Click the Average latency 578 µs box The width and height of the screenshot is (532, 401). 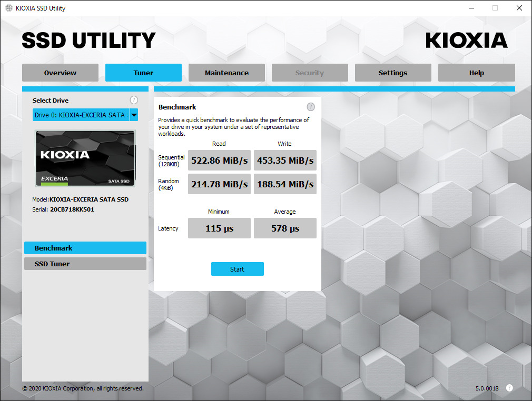point(285,228)
